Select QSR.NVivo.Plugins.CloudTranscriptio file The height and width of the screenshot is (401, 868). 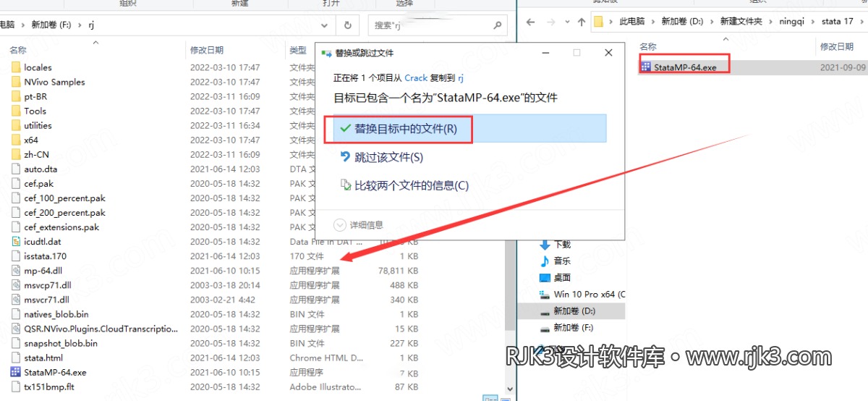point(101,329)
